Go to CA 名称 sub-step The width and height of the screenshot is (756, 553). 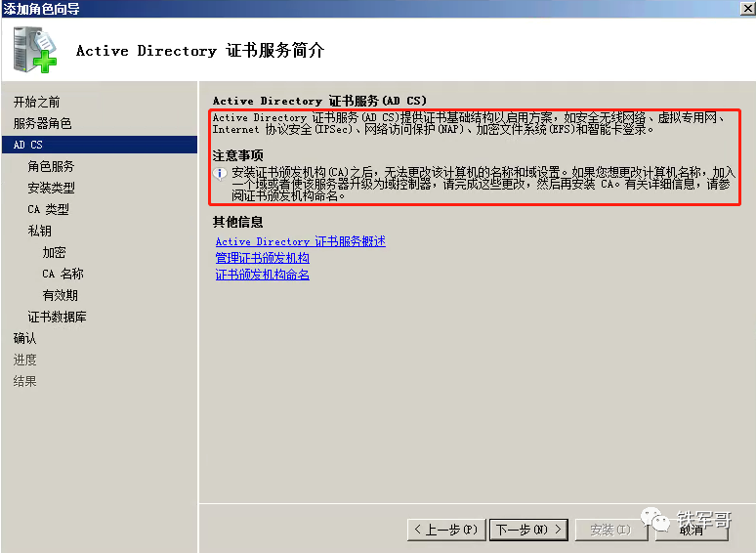pos(63,274)
